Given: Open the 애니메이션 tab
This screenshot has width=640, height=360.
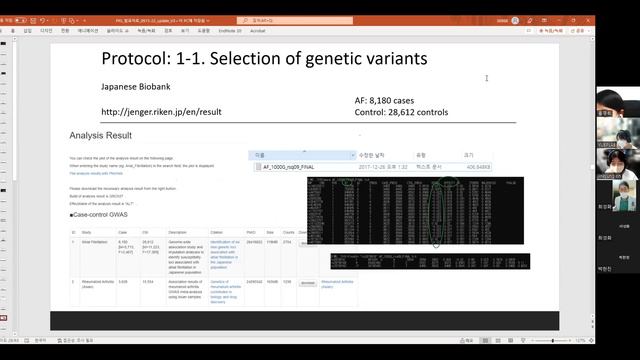Looking at the screenshot, I should [88, 31].
